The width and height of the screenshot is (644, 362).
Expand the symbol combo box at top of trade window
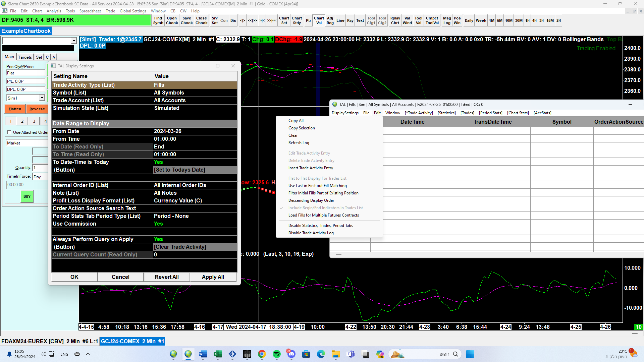point(74,41)
